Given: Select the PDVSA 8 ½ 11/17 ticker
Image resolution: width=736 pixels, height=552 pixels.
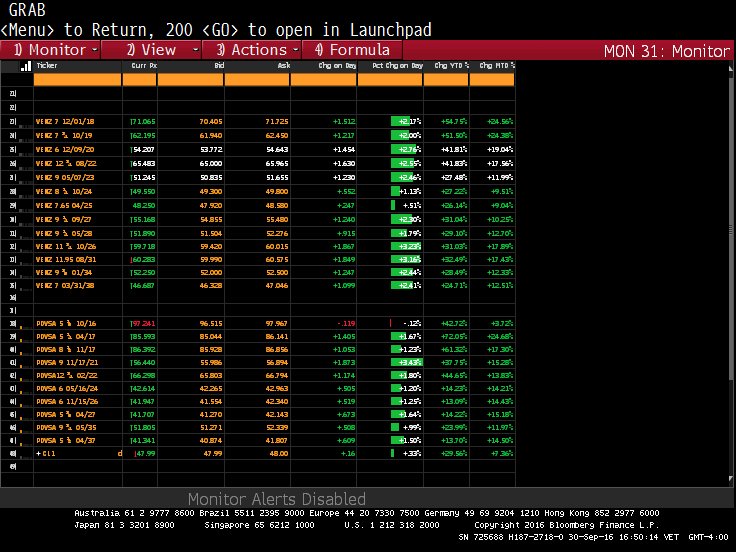Looking at the screenshot, I should pos(66,350).
